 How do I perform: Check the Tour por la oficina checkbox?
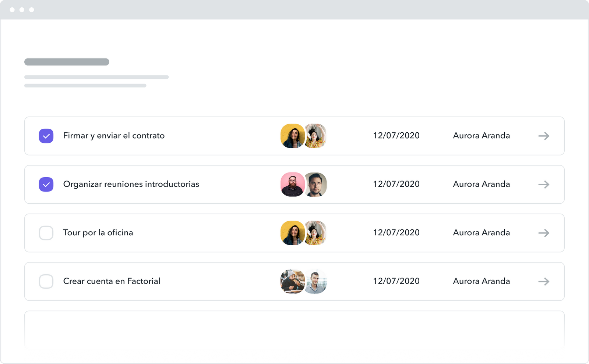pos(46,233)
